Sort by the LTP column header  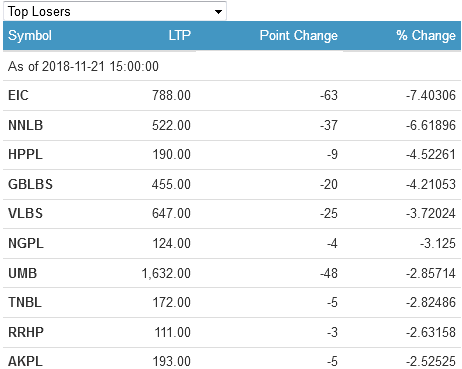[180, 35]
